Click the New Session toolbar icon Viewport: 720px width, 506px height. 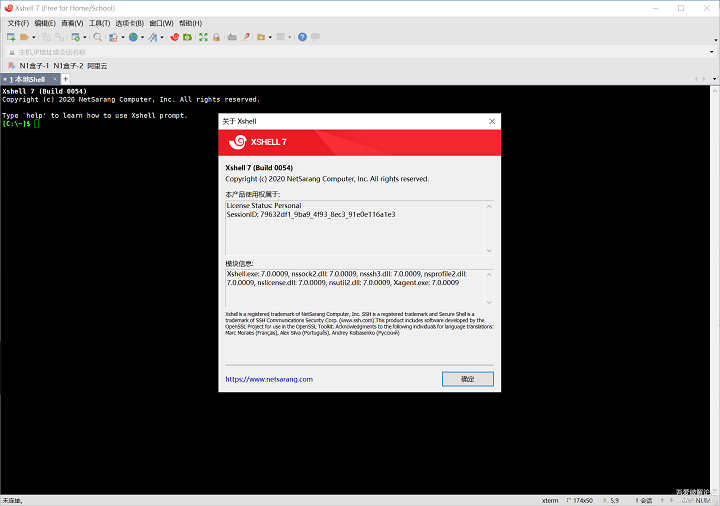tap(11, 37)
